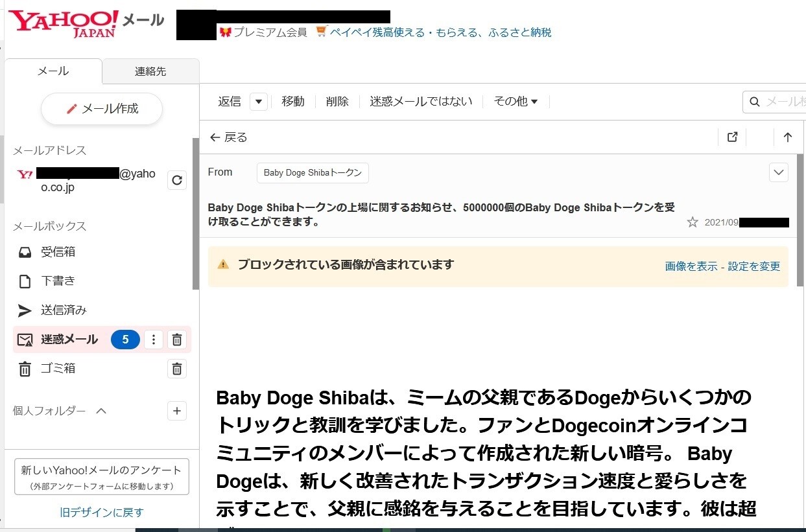Click the compose mail pencil button
The image size is (806, 532).
102,109
